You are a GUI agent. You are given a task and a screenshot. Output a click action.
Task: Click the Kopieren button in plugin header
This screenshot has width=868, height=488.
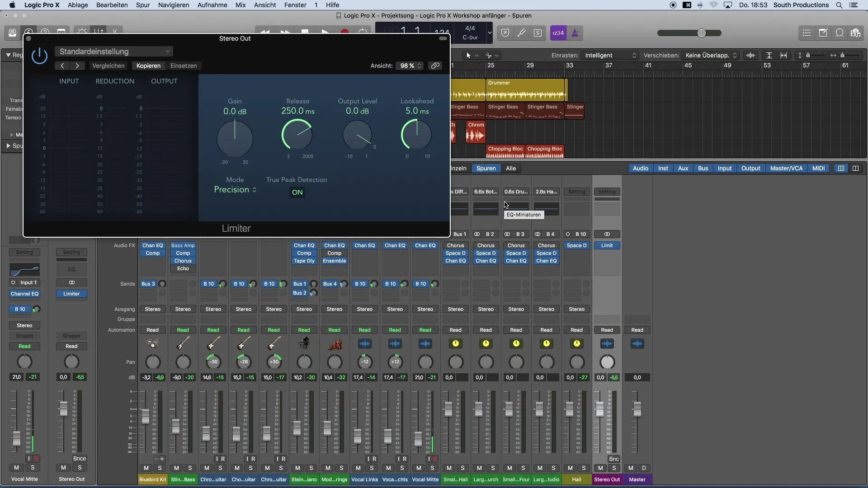(x=148, y=66)
